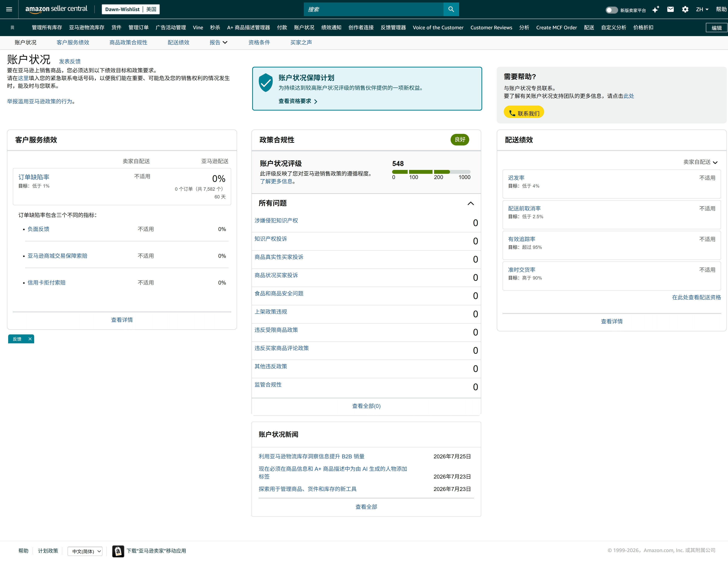Image resolution: width=728 pixels, height=573 pixels.
Task: Open the 订单缺陷率 link
Action: point(34,177)
